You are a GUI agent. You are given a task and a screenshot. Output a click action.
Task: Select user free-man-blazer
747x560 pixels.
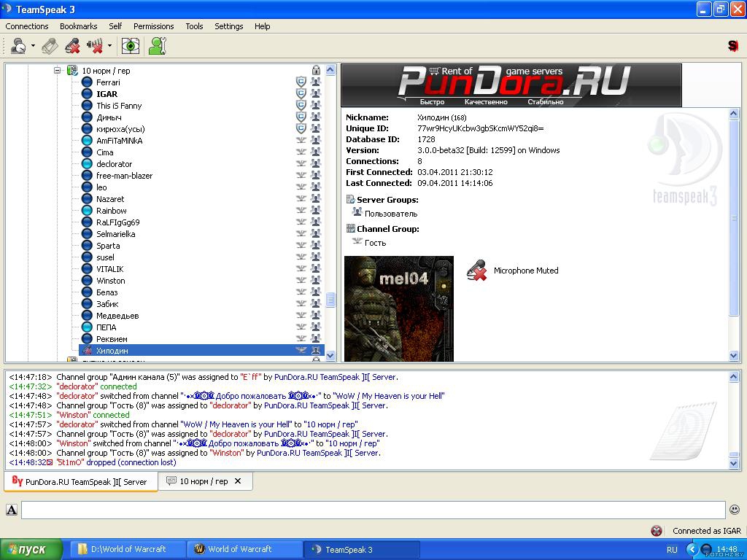124,176
